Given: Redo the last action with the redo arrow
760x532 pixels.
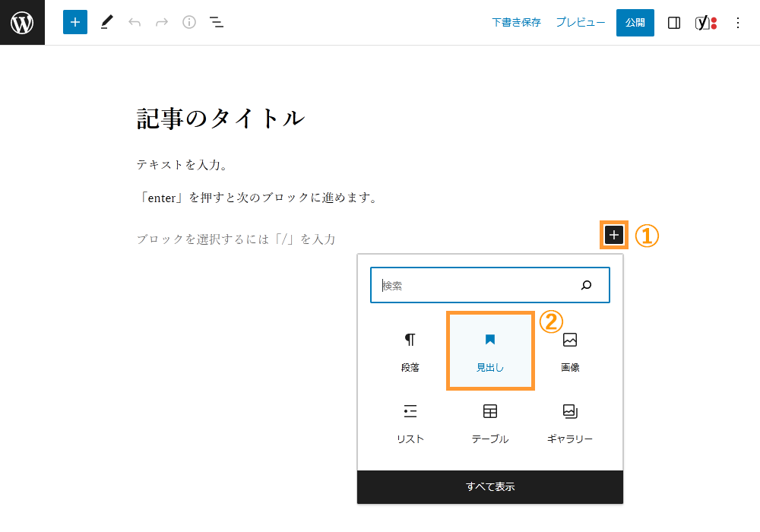Looking at the screenshot, I should pyautogui.click(x=161, y=22).
